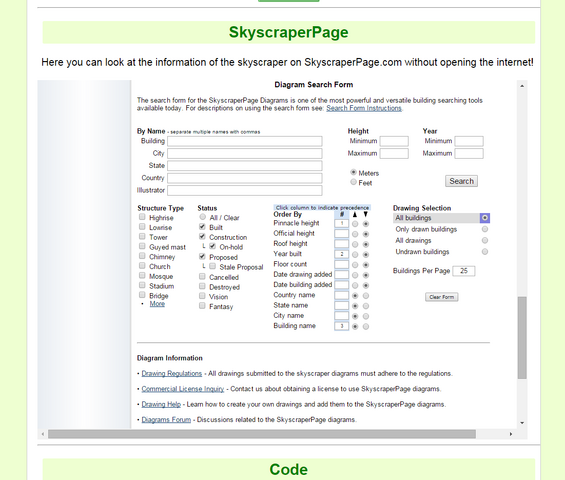
Task: Click the Country input field
Action: [245, 178]
